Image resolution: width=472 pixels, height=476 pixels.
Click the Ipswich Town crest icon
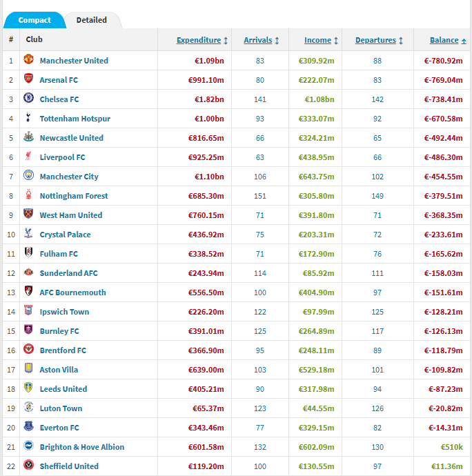tap(28, 310)
